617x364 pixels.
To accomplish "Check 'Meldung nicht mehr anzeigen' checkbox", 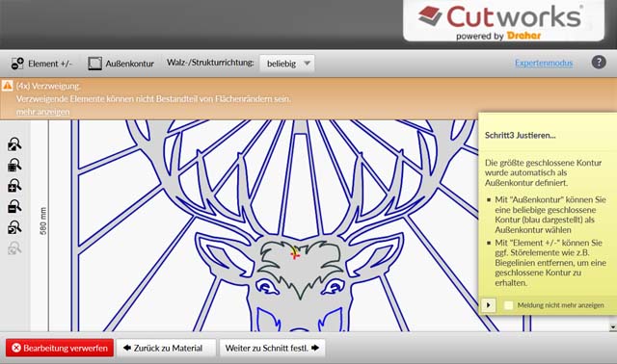I will click(x=508, y=305).
